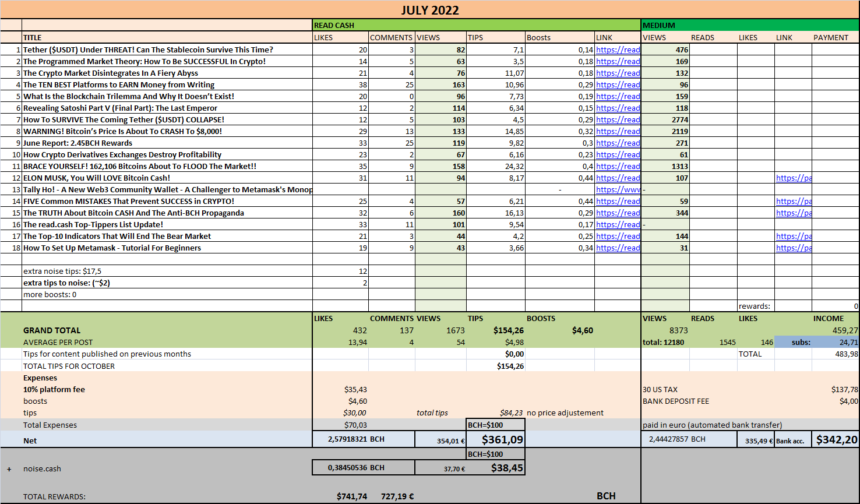The height and width of the screenshot is (504, 860).
Task: Open the Medium link for FIVE Common MISTAKES row
Action: pyautogui.click(x=794, y=201)
